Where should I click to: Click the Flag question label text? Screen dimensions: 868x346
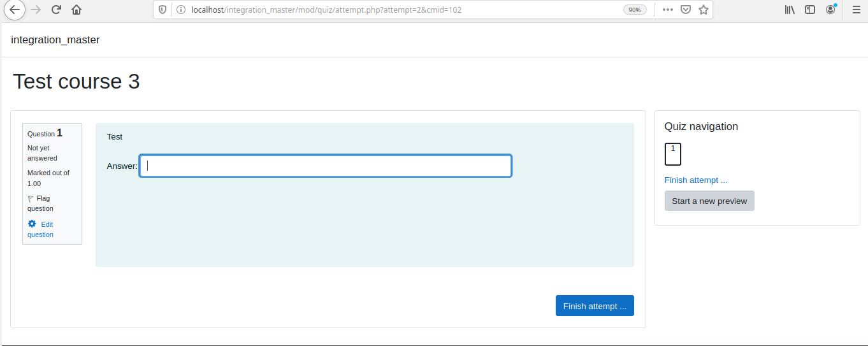[40, 203]
